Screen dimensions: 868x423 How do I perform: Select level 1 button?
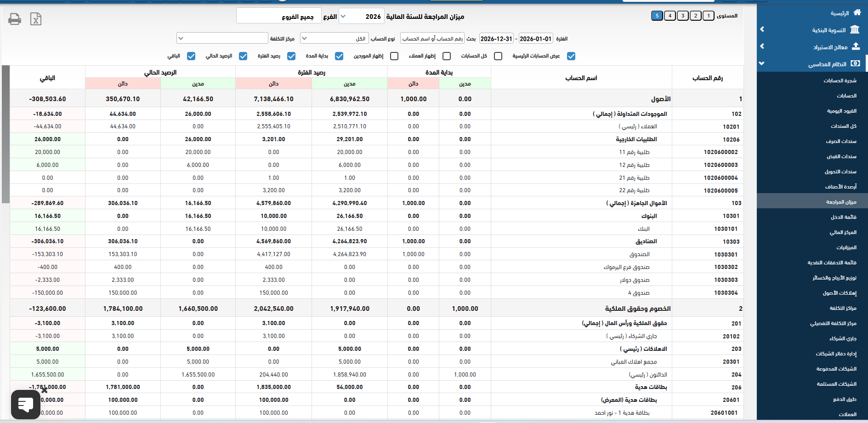(709, 16)
